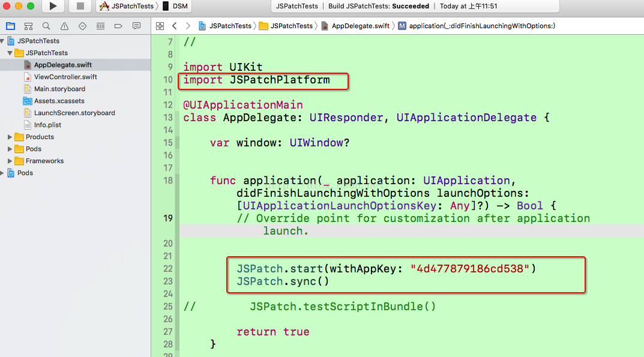
Task: Click line number 22 in gutter
Action: click(168, 269)
